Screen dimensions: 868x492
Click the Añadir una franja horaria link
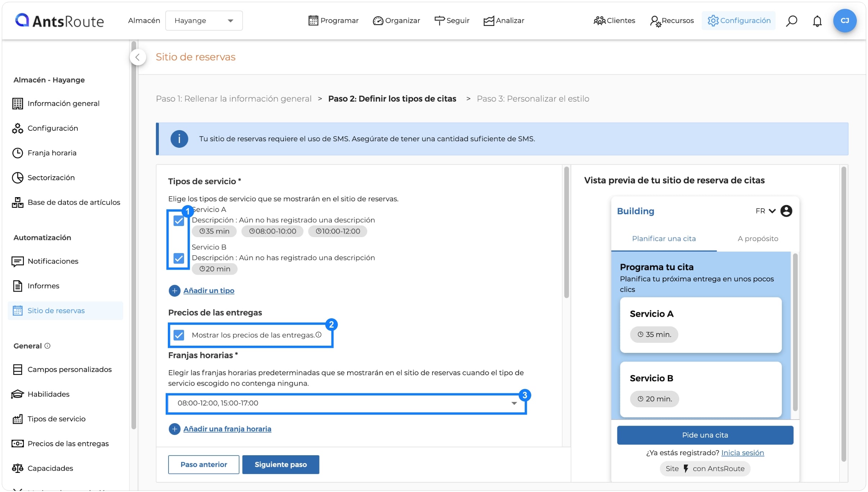[x=227, y=429]
